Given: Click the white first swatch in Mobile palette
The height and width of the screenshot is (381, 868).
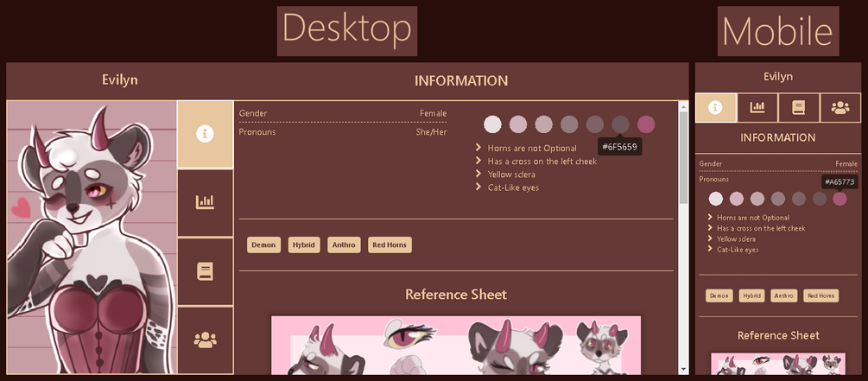Looking at the screenshot, I should tap(716, 199).
